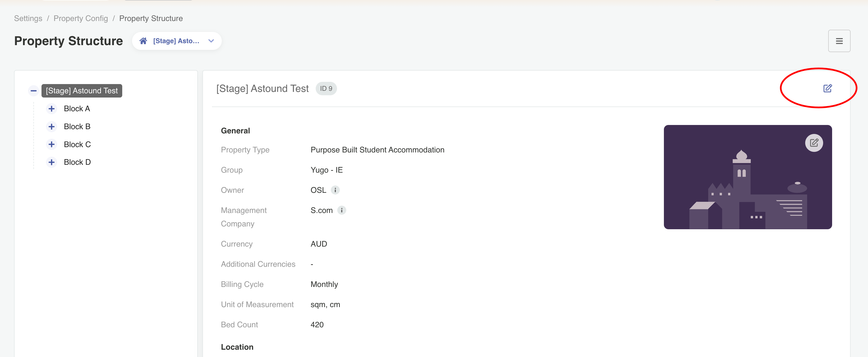
Task: Collapse the [Stage] Astound Test tree node
Action: pyautogui.click(x=33, y=91)
